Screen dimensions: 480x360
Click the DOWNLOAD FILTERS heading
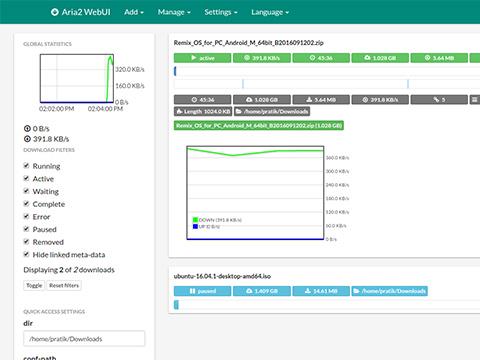[x=49, y=150]
